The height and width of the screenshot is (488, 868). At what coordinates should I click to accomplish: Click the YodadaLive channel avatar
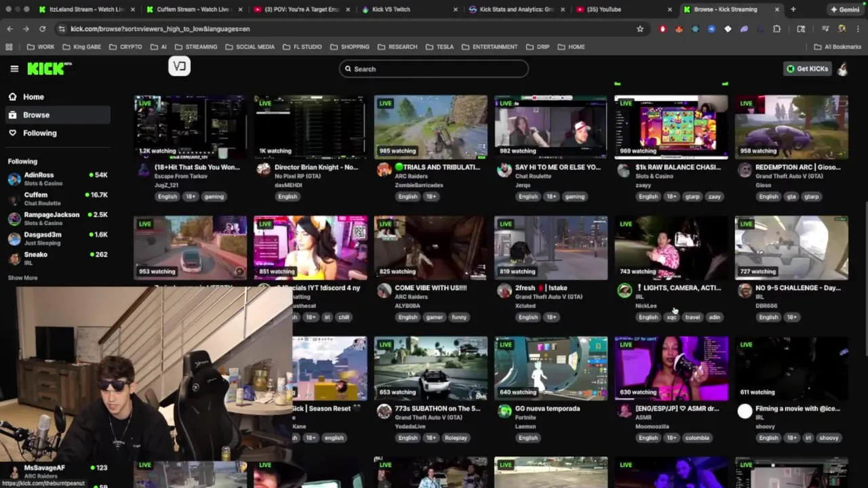point(384,411)
